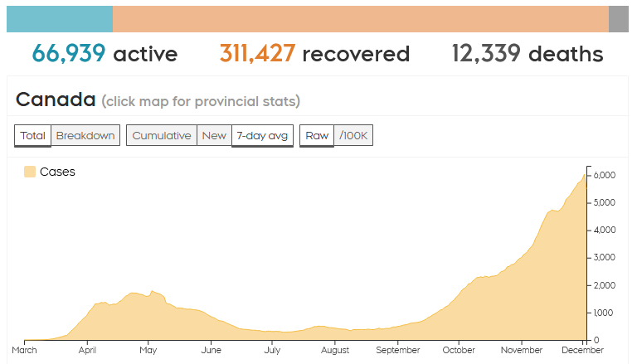This screenshot has height=364, width=637.
Task: Click the December peak on the chart
Action: [584, 177]
